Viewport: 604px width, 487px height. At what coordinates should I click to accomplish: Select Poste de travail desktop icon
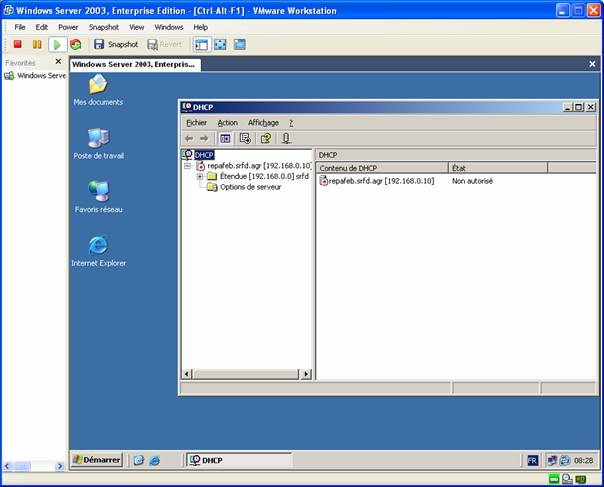pyautogui.click(x=98, y=144)
